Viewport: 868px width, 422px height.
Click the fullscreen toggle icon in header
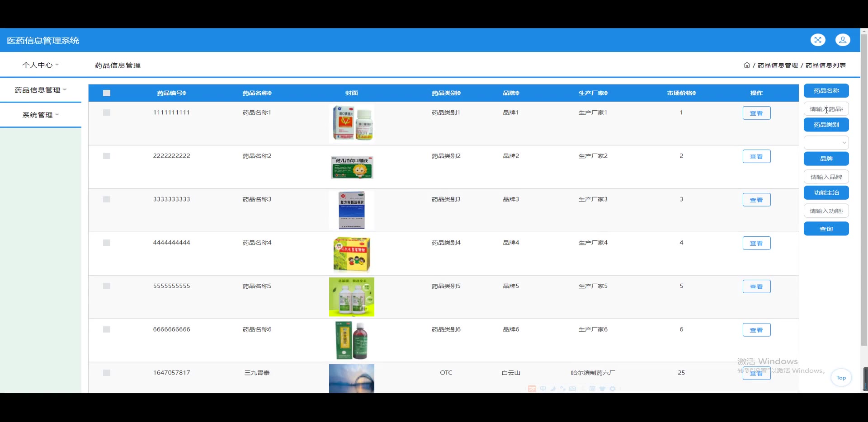(818, 40)
